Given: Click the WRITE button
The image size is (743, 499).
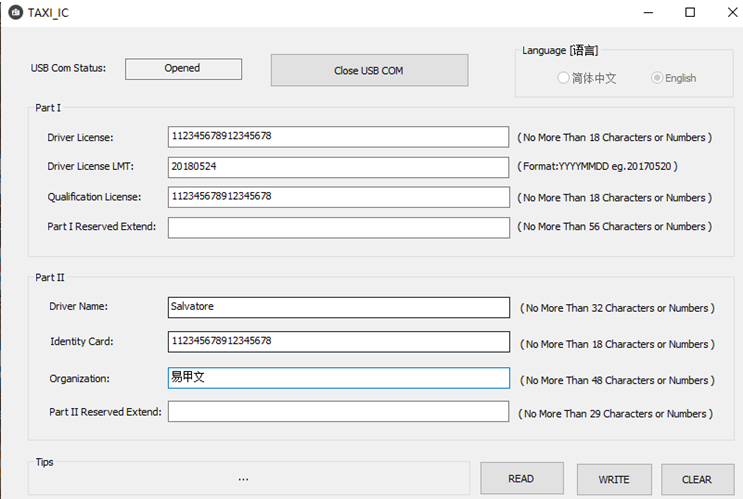Looking at the screenshot, I should click(614, 479).
